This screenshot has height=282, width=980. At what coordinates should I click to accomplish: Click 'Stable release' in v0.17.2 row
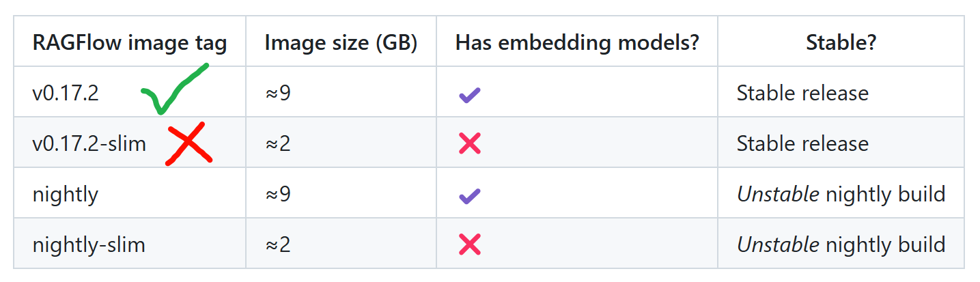click(802, 93)
